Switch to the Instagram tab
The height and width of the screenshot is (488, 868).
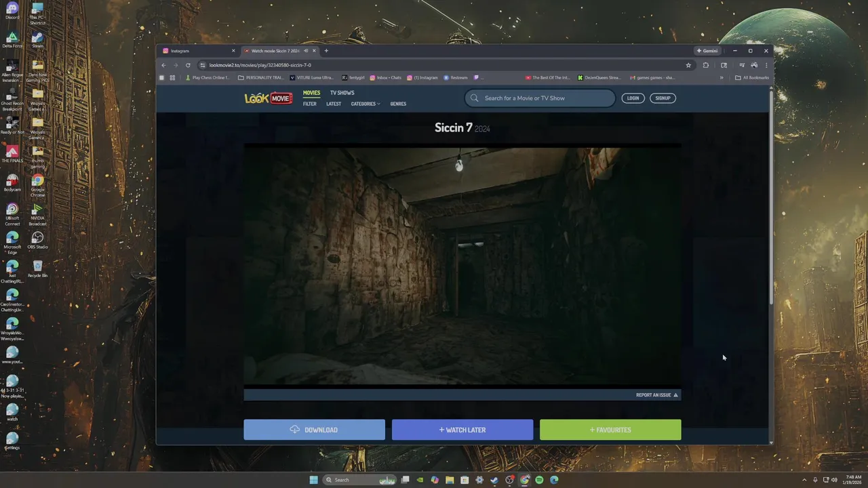click(x=199, y=51)
